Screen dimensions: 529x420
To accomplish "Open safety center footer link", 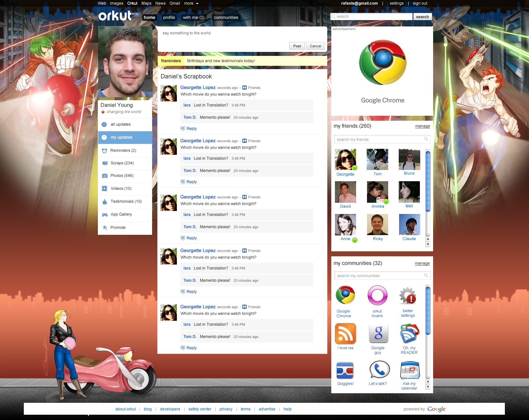I will tap(200, 409).
